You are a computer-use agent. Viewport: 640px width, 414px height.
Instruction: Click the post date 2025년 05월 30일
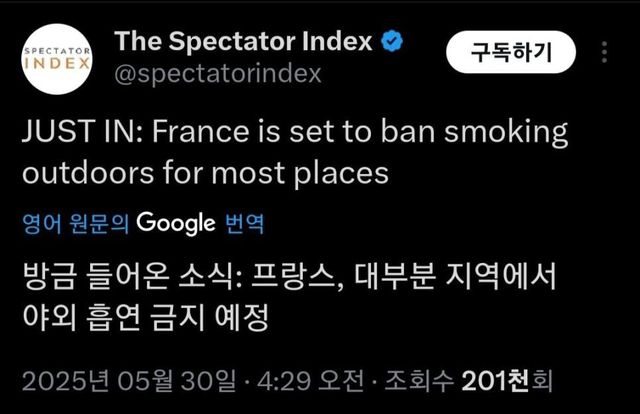130,381
